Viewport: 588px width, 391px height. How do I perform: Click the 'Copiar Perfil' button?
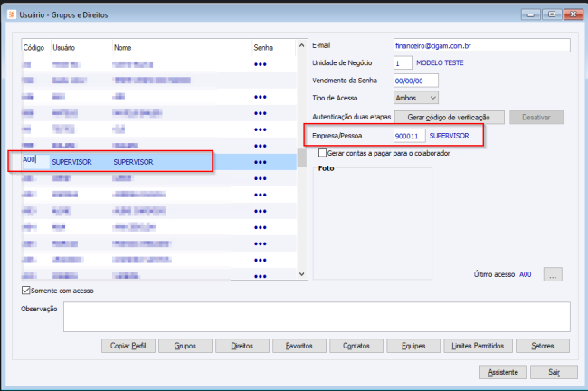[x=128, y=346]
